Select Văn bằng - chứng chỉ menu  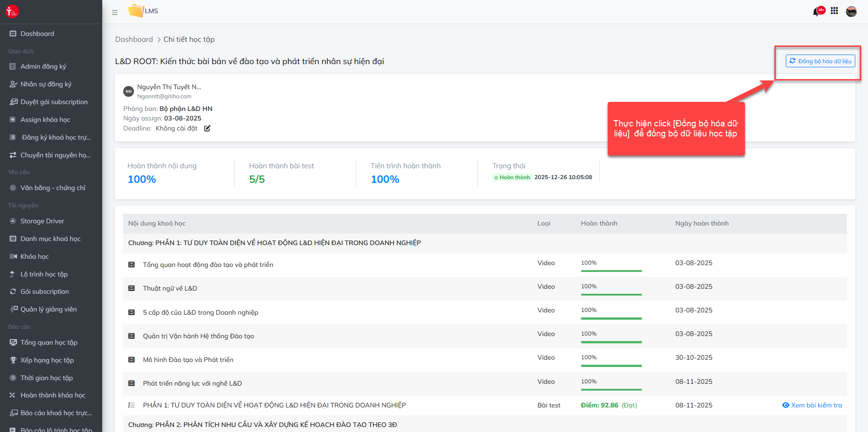click(53, 188)
